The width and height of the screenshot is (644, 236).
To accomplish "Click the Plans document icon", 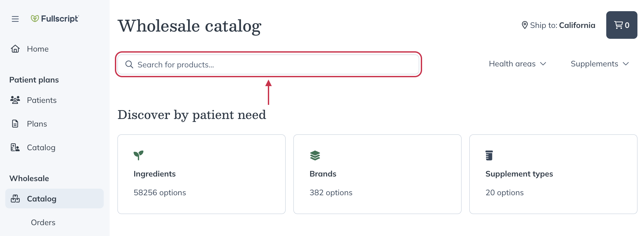I will [x=15, y=124].
